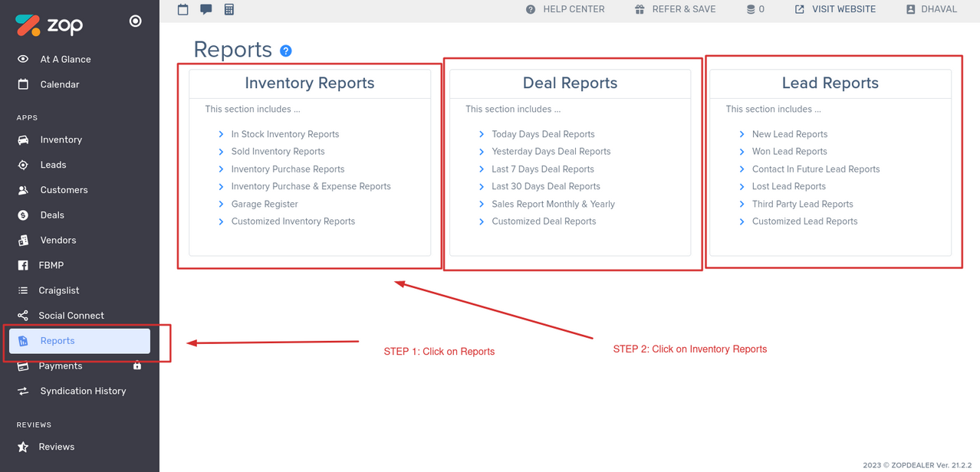Click the credits coin stack icon
This screenshot has width=980, height=472.
tap(751, 9)
